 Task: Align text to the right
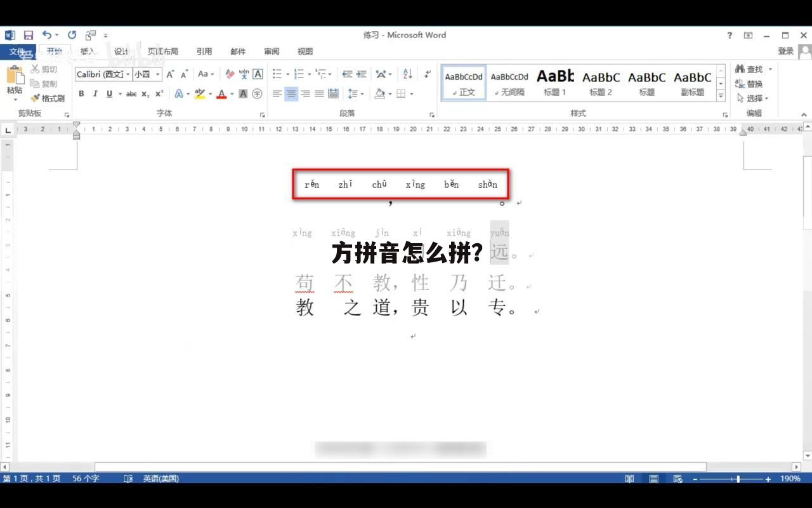tap(305, 94)
